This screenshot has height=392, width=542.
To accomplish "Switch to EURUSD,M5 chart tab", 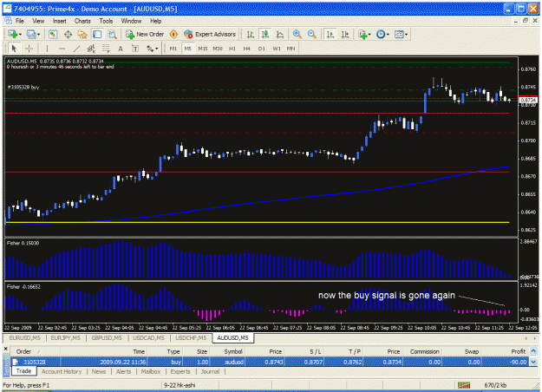I will (x=24, y=338).
